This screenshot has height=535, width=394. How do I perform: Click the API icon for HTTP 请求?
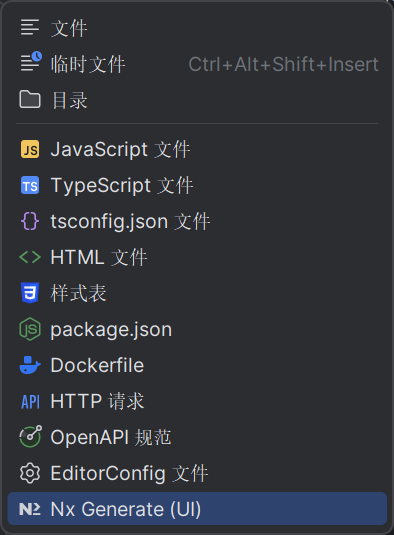pos(30,401)
